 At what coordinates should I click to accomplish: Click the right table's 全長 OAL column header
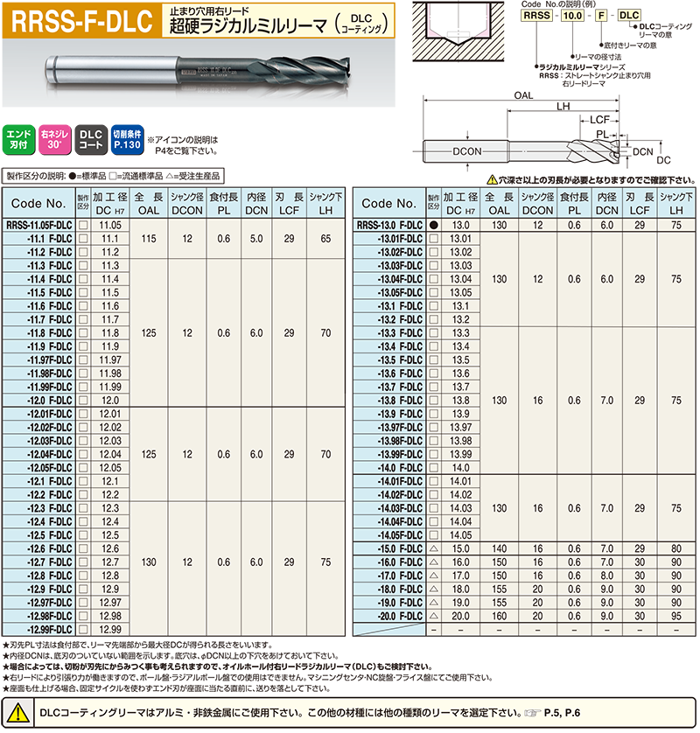(499, 204)
